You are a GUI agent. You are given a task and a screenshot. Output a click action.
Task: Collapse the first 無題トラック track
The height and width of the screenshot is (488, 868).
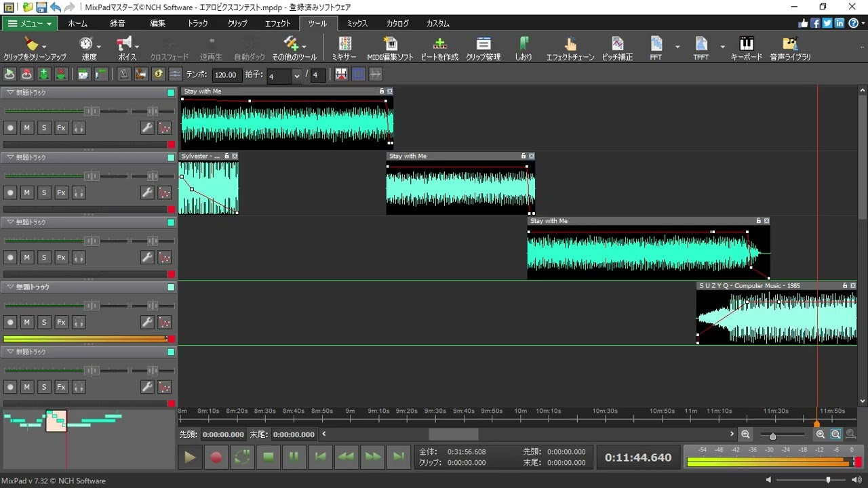[10, 92]
